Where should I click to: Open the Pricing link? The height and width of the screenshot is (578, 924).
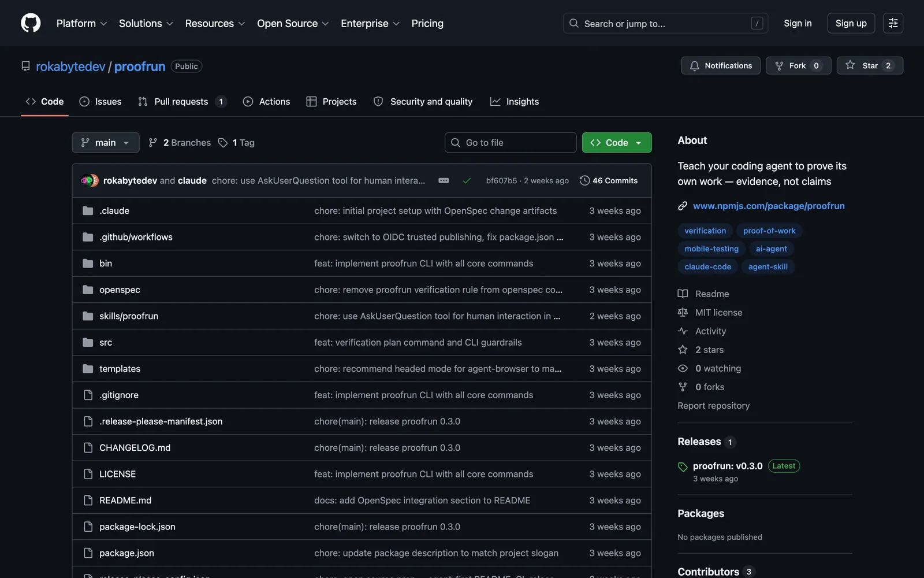click(x=427, y=23)
